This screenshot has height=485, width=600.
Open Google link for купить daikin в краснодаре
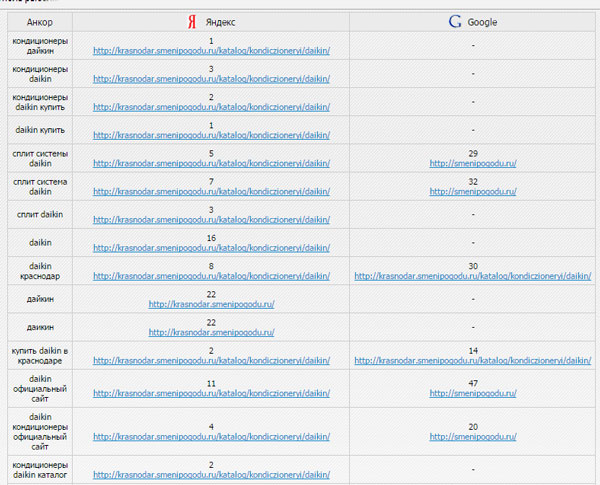pyautogui.click(x=472, y=360)
